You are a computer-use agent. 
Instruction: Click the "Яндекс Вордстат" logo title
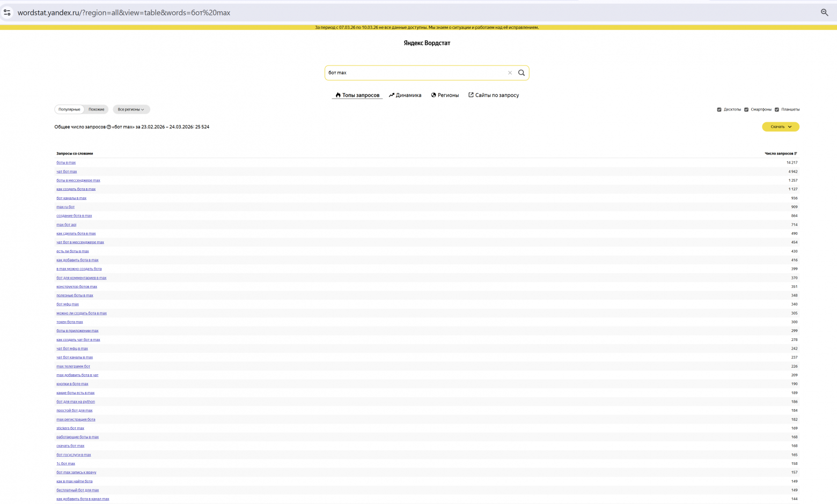click(427, 43)
